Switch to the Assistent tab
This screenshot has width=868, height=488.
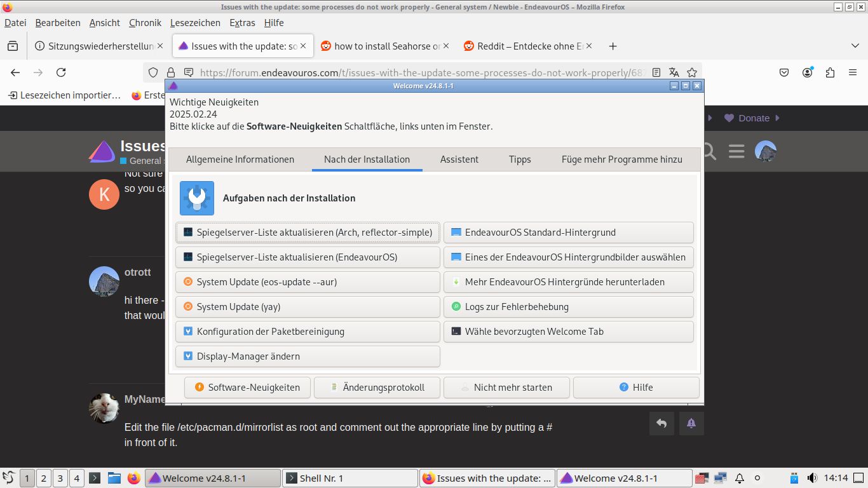pyautogui.click(x=459, y=159)
